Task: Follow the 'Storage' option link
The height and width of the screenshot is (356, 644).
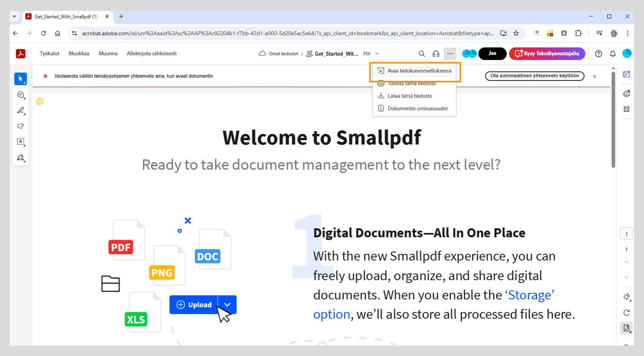Action: [434, 304]
